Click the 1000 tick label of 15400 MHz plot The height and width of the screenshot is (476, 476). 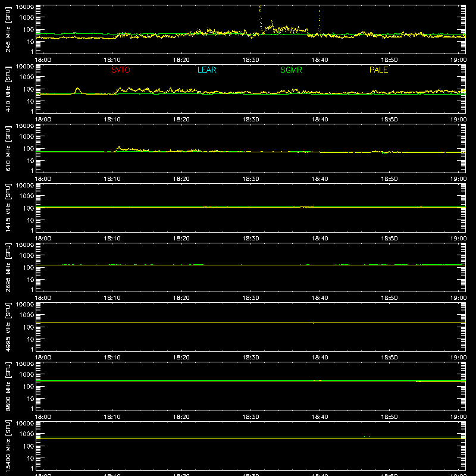pos(27,434)
